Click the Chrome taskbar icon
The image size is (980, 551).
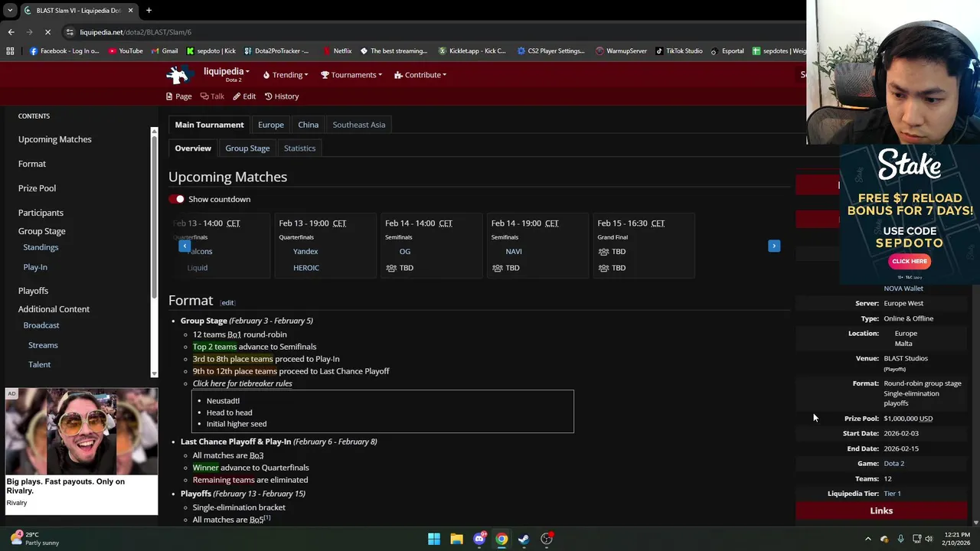click(x=501, y=539)
